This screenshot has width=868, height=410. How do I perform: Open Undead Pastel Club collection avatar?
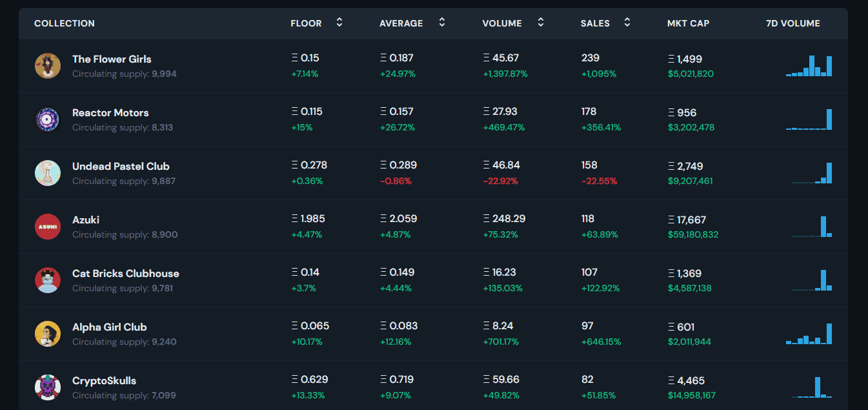[48, 173]
